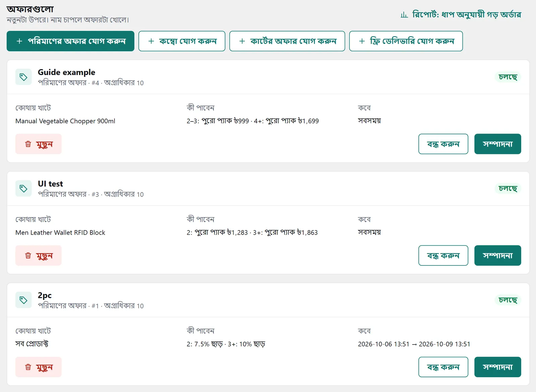Image resolution: width=536 pixels, height=392 pixels.
Task: Select text Manual Vegetable Chopper 900ml
Action: (65, 121)
